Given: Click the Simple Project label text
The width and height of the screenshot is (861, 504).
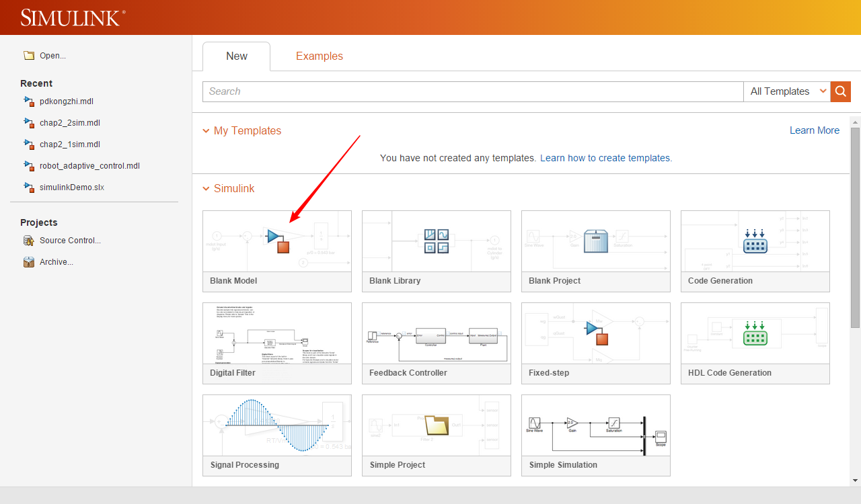Looking at the screenshot, I should point(398,465).
